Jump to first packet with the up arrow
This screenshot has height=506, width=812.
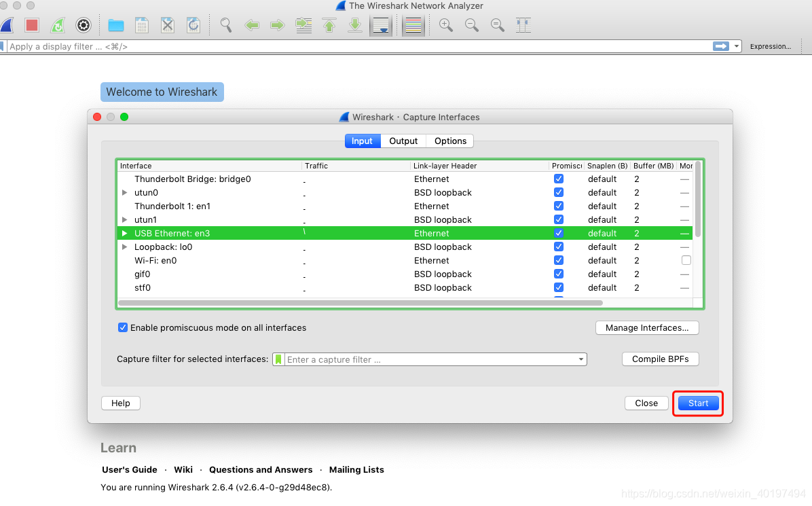point(329,25)
